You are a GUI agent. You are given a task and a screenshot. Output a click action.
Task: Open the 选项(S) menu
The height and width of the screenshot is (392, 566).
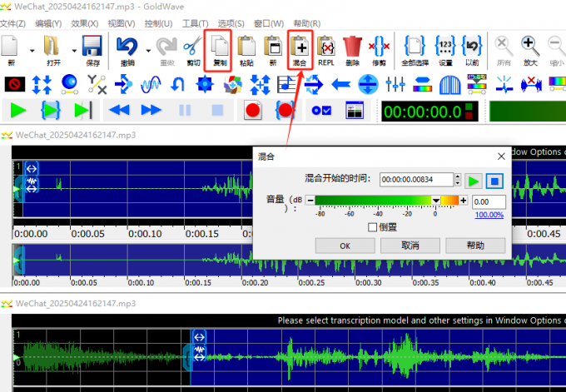coord(231,23)
